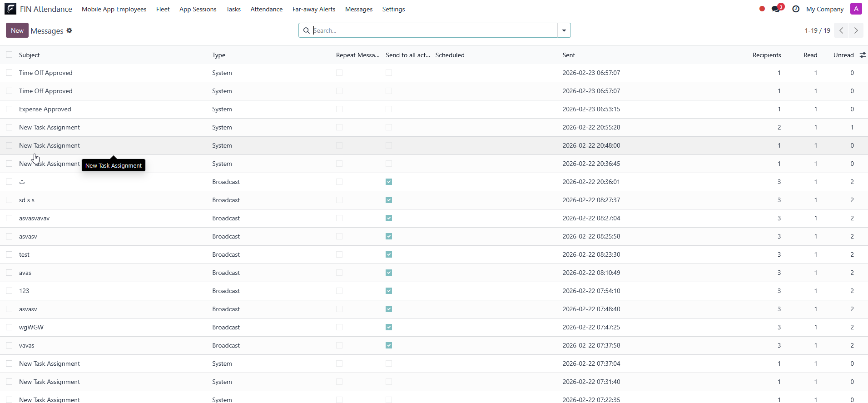The width and height of the screenshot is (868, 403).
Task: Click the red recording status dot
Action: [762, 9]
